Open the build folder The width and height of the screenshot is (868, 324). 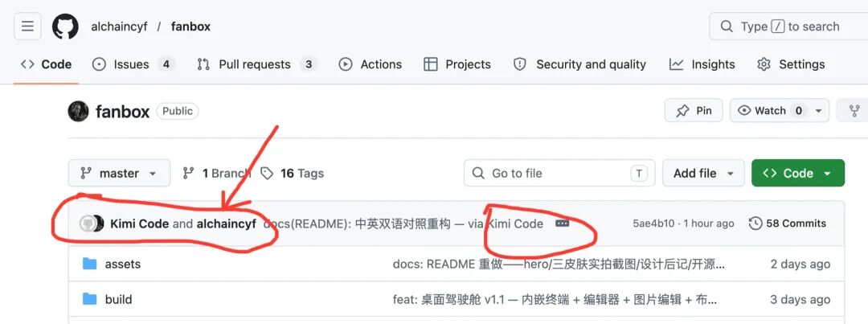click(x=118, y=300)
